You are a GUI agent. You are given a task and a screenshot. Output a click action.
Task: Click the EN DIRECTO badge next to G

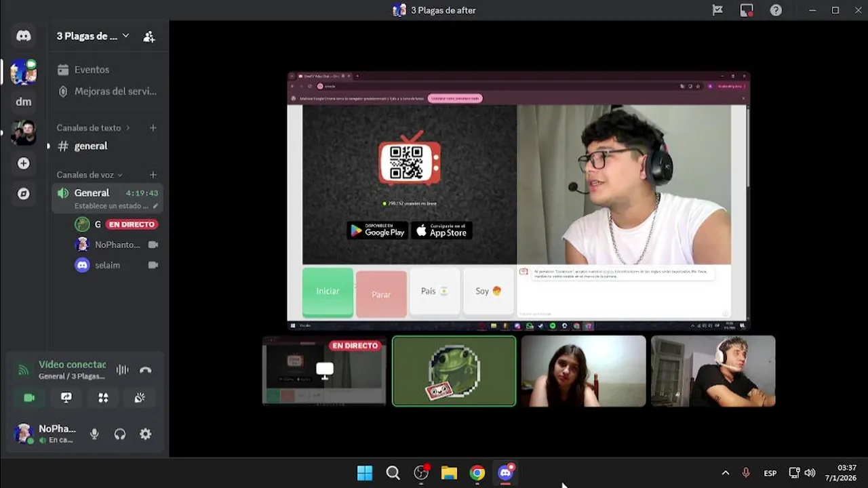coord(132,224)
